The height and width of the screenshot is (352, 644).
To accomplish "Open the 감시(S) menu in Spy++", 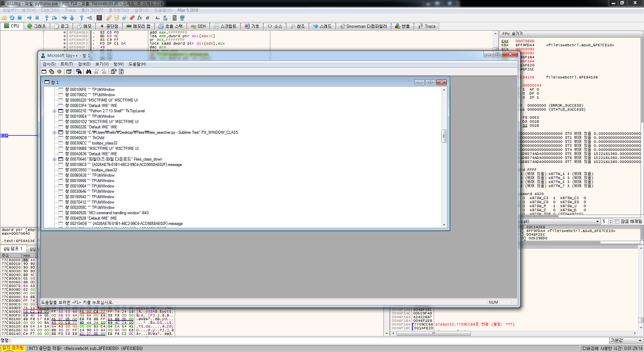I will tap(49, 64).
